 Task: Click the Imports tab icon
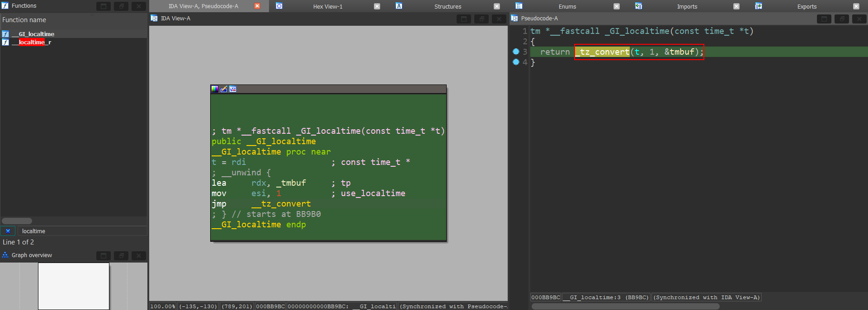tap(638, 6)
